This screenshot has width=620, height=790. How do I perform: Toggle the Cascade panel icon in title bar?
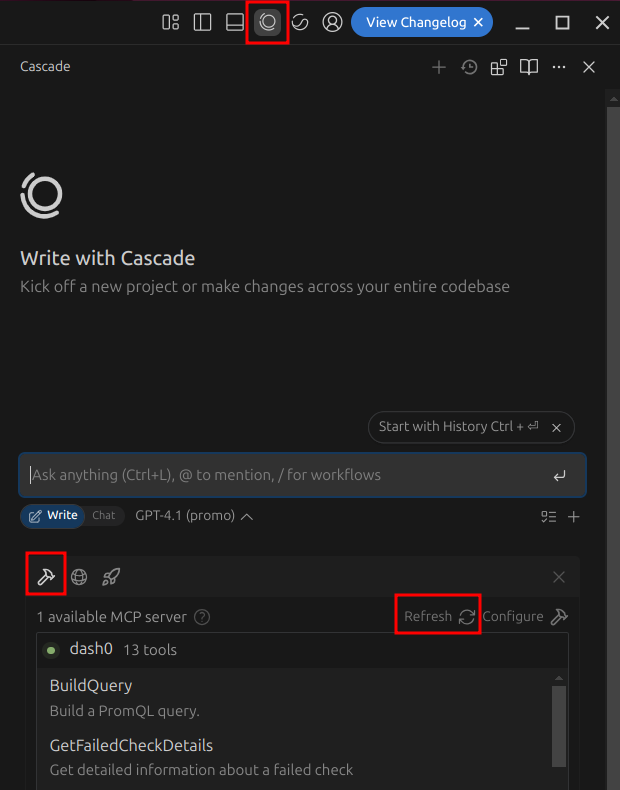(x=267, y=22)
